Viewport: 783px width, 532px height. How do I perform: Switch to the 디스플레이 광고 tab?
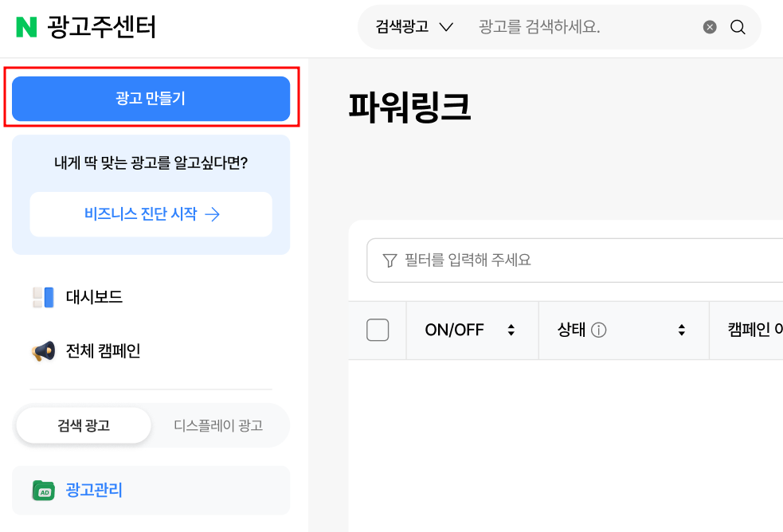click(218, 425)
